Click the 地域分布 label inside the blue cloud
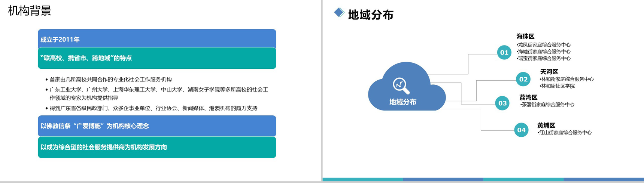The height and width of the screenshot is (183, 644). point(402,102)
